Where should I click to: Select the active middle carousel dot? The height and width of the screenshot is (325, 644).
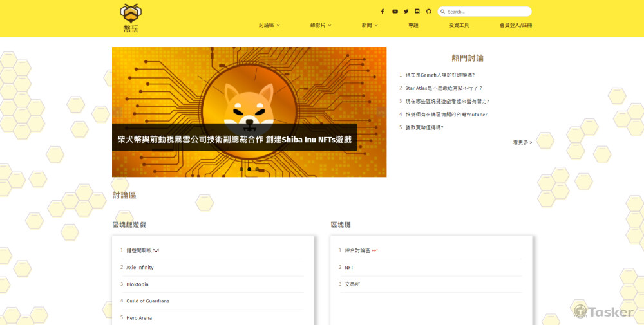click(x=249, y=169)
